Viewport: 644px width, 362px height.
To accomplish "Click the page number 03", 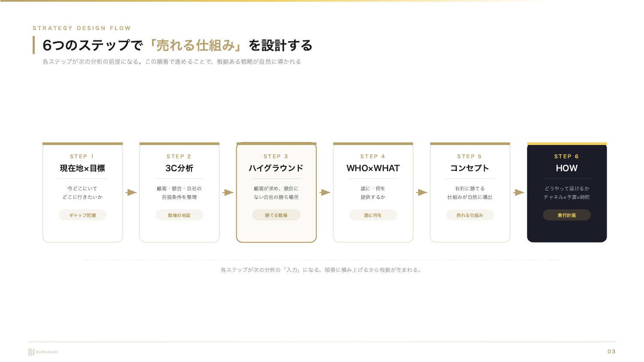I will point(611,352).
